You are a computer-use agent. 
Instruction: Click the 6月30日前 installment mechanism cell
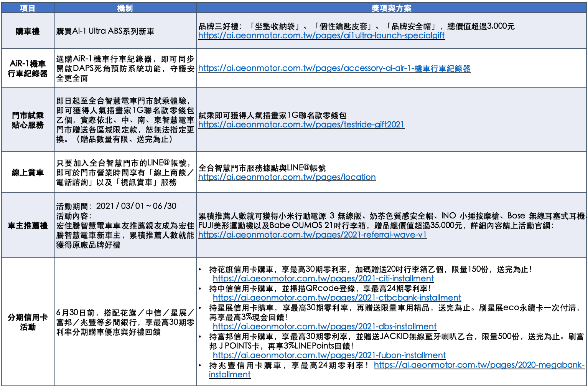pos(125,322)
